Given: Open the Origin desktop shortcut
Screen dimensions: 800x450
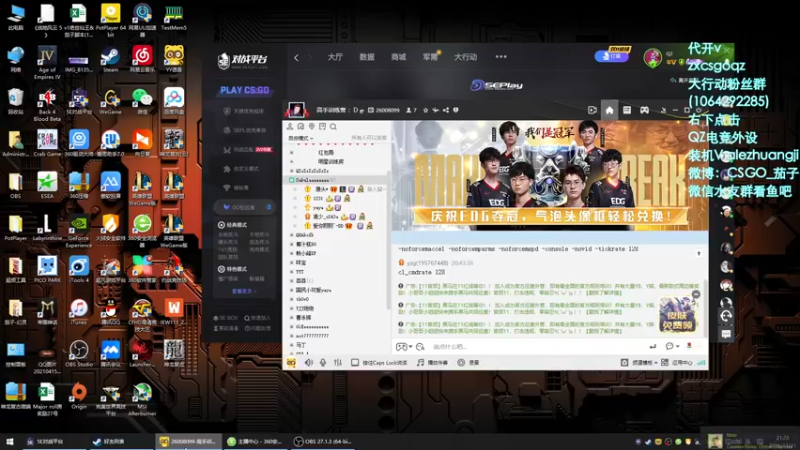Looking at the screenshot, I should click(79, 396).
